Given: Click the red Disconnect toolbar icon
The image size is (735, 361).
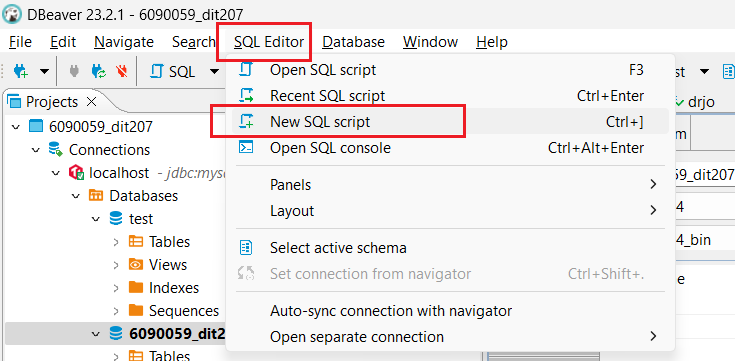Looking at the screenshot, I should 121,72.
